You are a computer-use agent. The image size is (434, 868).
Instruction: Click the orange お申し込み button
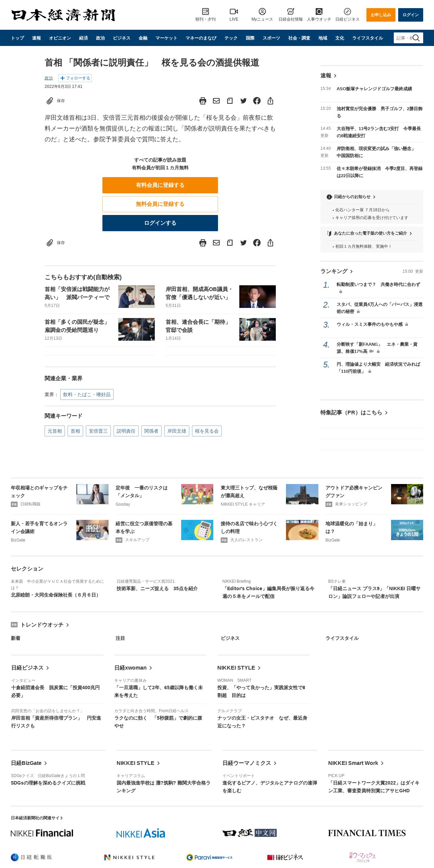(381, 15)
